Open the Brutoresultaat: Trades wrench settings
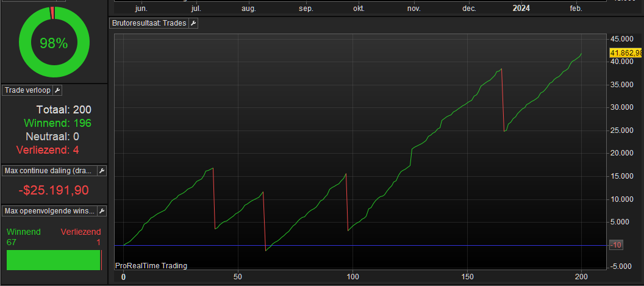This screenshot has height=286, width=644. click(193, 23)
